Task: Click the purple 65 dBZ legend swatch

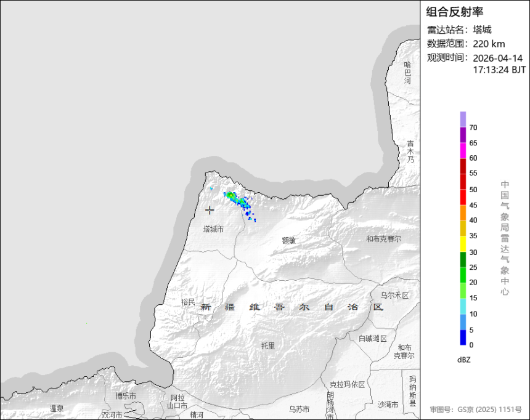Action: pyautogui.click(x=463, y=135)
